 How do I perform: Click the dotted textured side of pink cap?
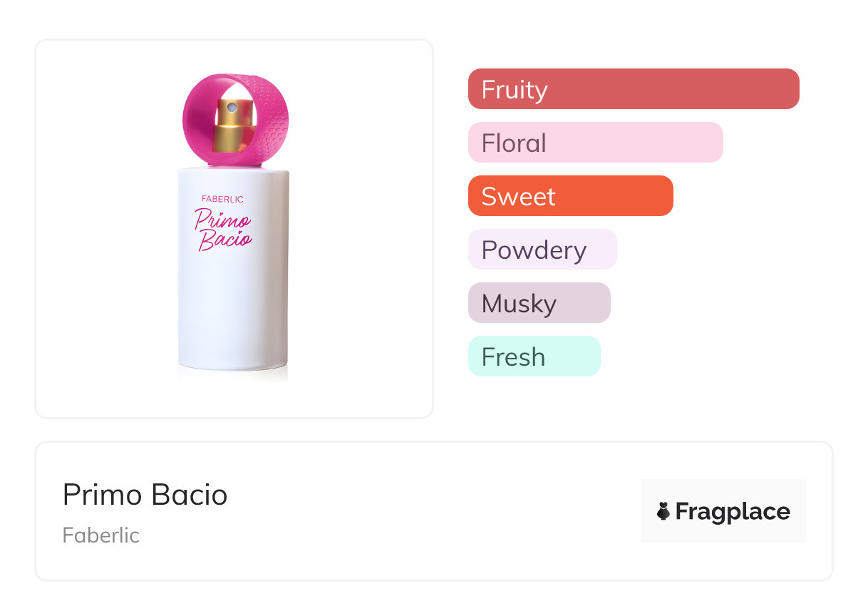278,123
